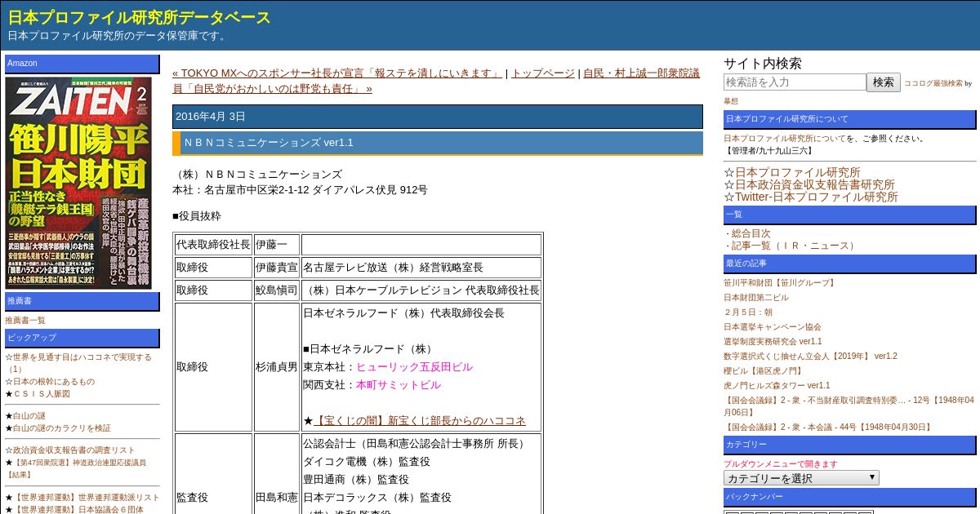Select cell 代表取締役社長
Screen dimensions: 980x514
(213, 245)
